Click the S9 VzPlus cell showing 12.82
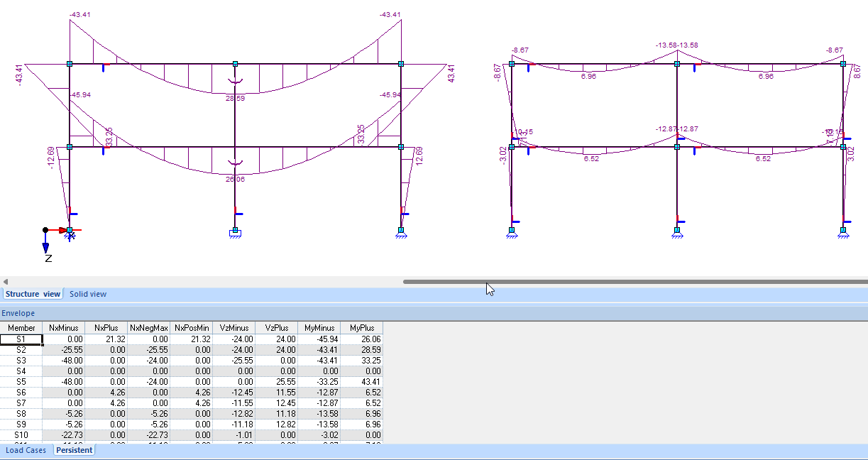The width and height of the screenshot is (868, 460). click(277, 424)
